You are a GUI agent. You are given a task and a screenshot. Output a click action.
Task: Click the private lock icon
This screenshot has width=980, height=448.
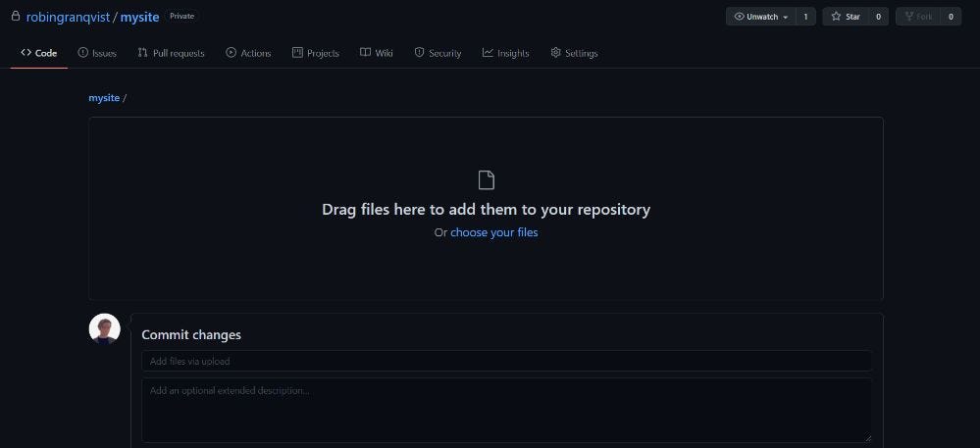point(16,17)
